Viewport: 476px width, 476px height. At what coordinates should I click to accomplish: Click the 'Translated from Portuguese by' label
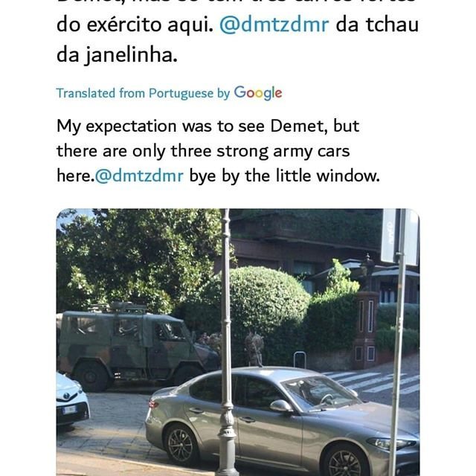143,93
